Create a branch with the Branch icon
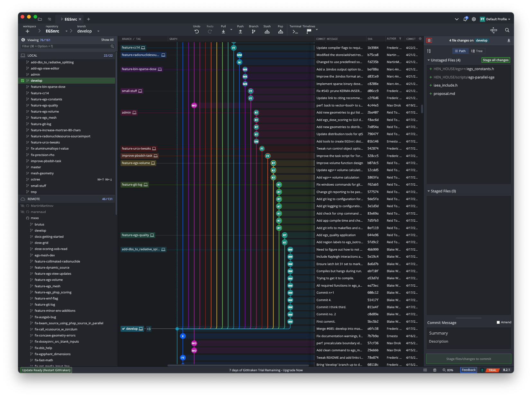532x397 pixels. [254, 31]
